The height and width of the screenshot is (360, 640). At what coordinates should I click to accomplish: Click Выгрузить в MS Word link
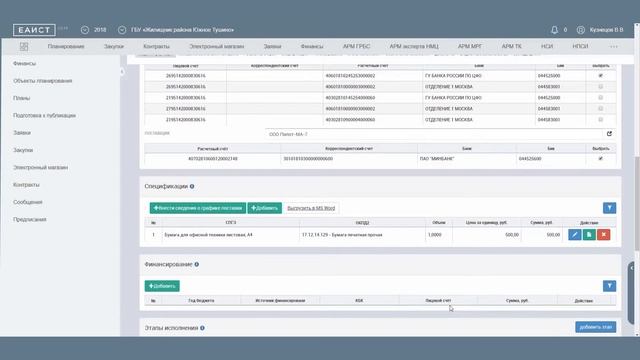(x=311, y=208)
